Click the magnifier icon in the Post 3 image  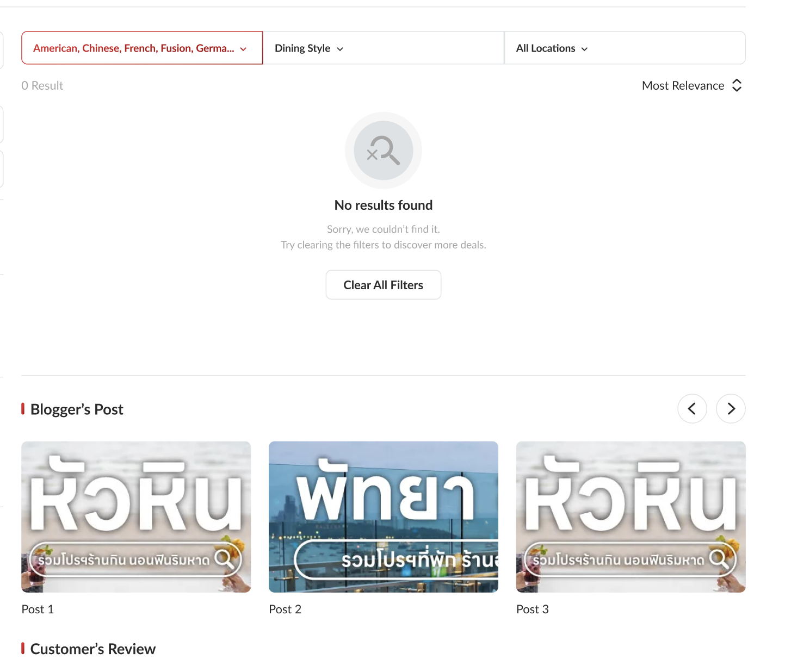click(x=719, y=558)
